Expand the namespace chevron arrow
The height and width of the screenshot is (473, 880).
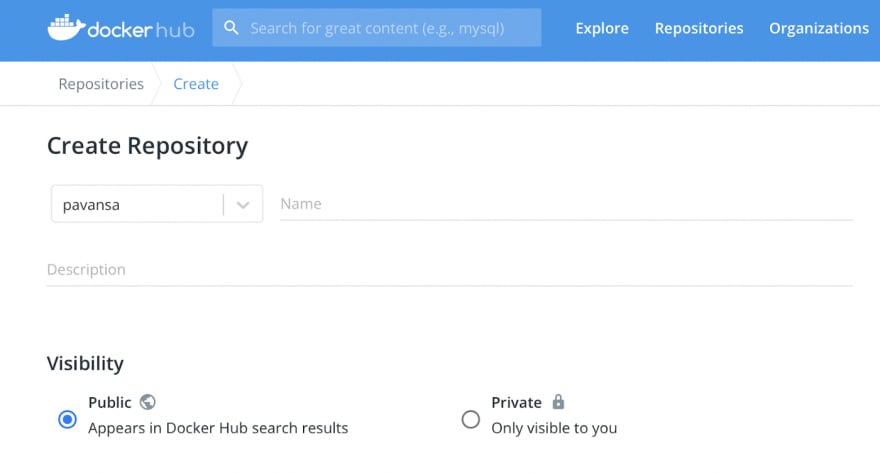coord(242,205)
